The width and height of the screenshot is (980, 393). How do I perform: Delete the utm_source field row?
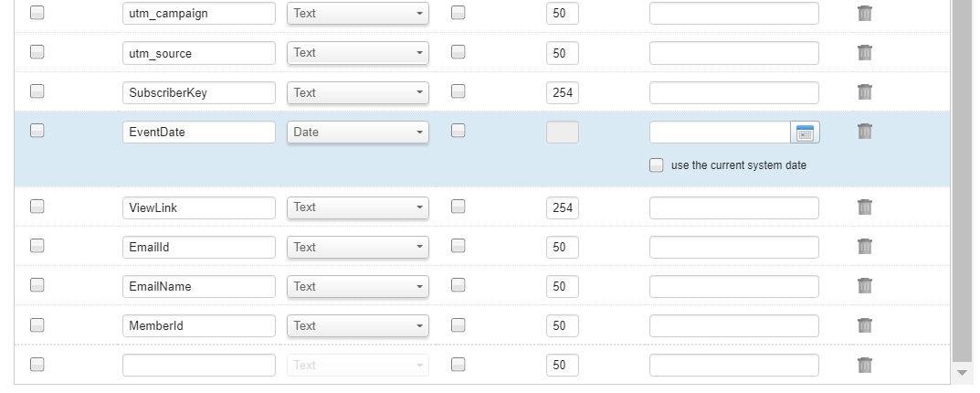tap(865, 53)
